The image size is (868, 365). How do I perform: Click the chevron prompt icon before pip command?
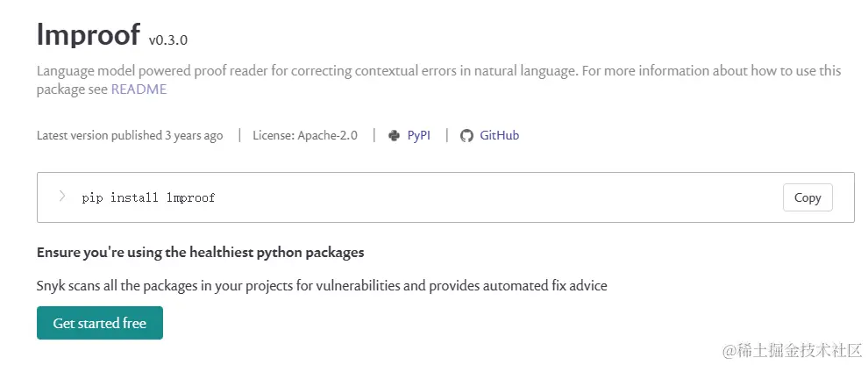point(62,197)
